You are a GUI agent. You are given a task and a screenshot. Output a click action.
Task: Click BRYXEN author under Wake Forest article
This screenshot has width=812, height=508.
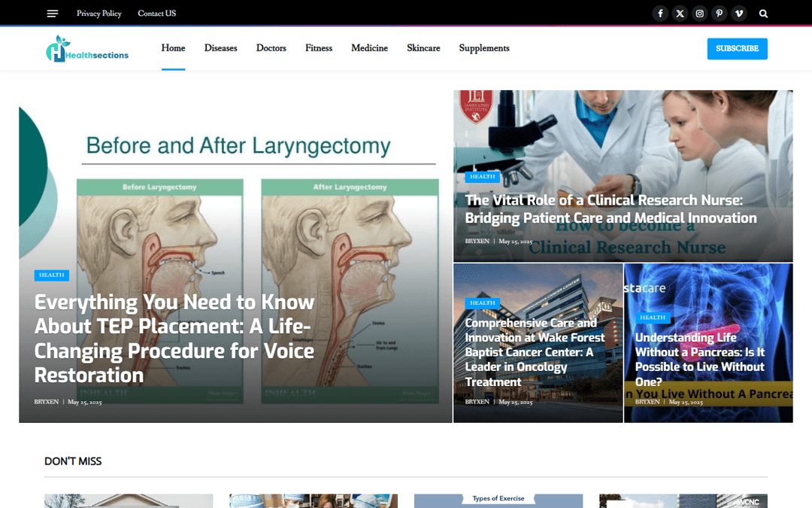(477, 402)
